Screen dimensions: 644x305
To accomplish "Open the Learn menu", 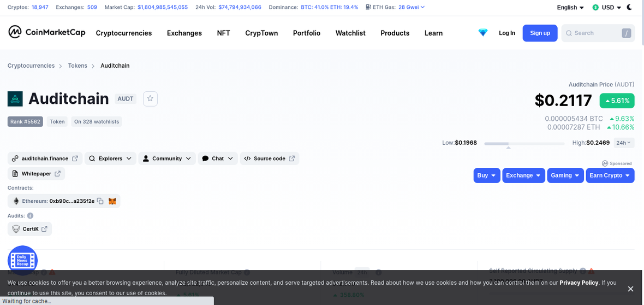I will coord(434,33).
